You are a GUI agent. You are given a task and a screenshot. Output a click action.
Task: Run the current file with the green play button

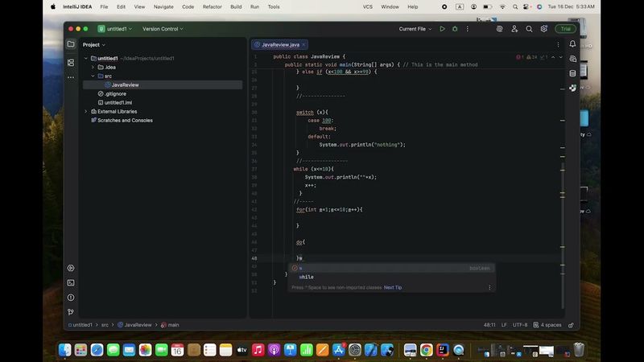pos(442,29)
